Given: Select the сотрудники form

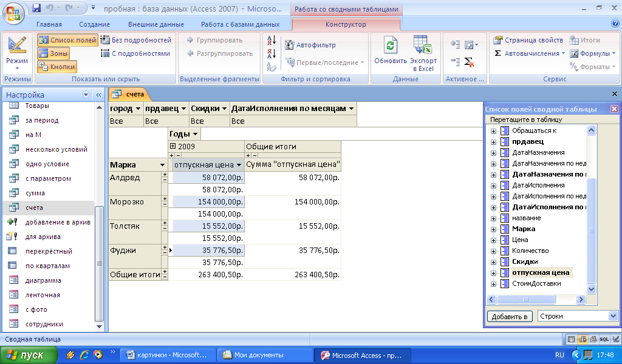Looking at the screenshot, I should pyautogui.click(x=44, y=324).
